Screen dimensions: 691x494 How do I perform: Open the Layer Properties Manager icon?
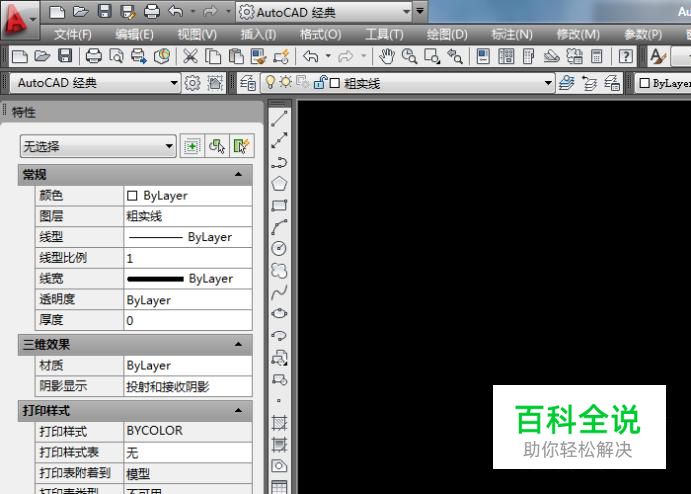click(x=248, y=83)
